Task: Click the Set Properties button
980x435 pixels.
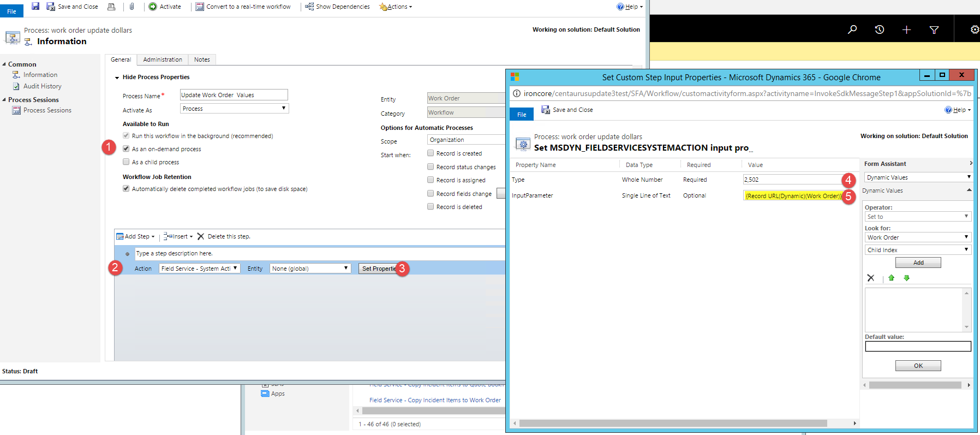Action: pos(379,269)
